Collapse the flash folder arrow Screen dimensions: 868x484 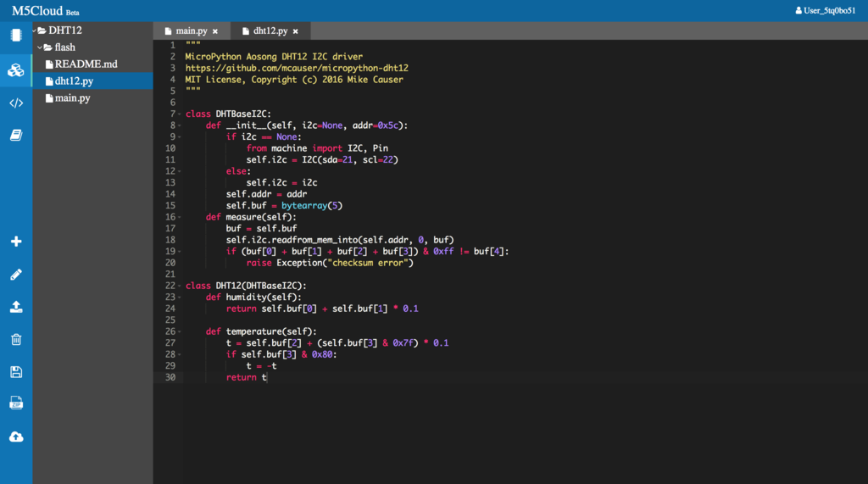tap(40, 47)
